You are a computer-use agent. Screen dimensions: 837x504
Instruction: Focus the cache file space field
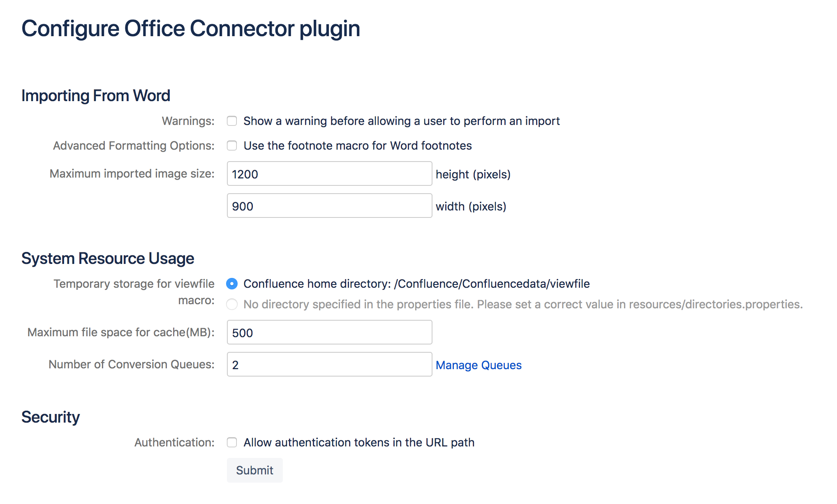point(329,333)
